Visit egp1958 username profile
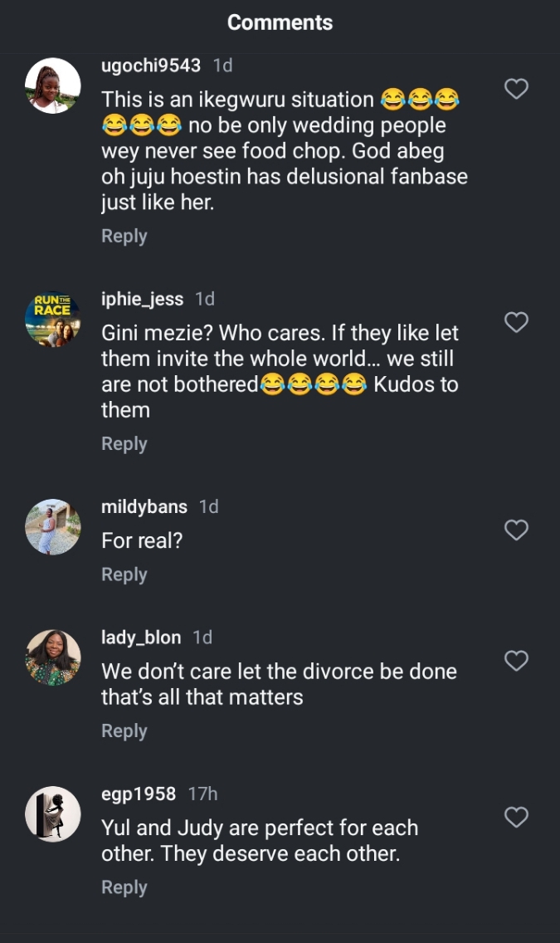The width and height of the screenshot is (560, 943). [x=139, y=794]
